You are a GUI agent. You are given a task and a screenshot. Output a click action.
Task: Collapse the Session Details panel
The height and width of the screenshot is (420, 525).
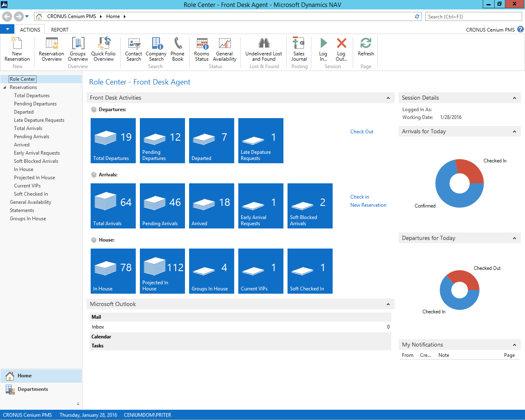pyautogui.click(x=514, y=98)
